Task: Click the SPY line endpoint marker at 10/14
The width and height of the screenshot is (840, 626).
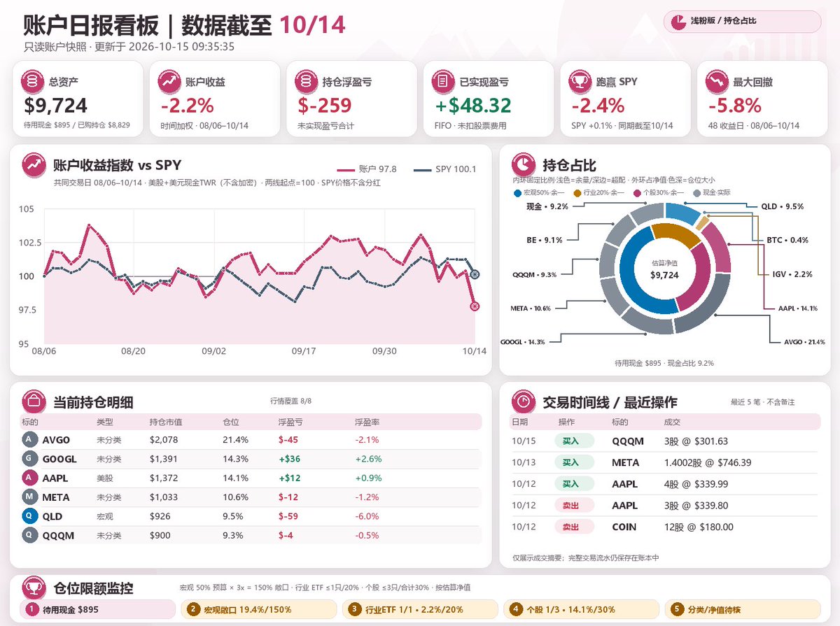Action: point(475,275)
